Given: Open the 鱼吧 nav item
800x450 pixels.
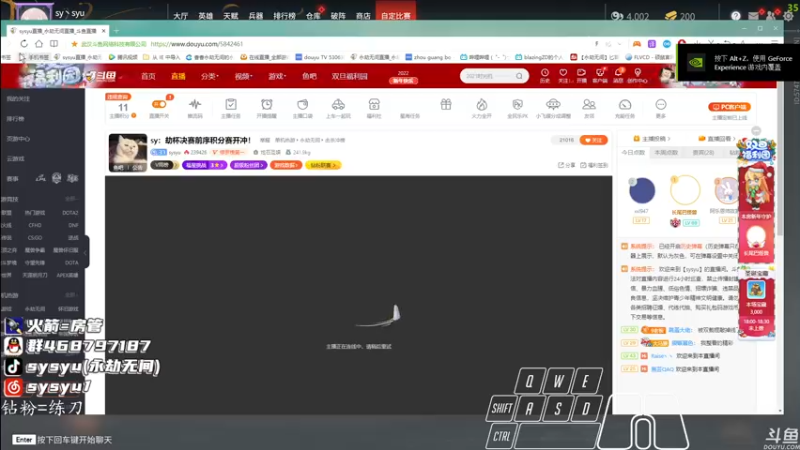Looking at the screenshot, I should pos(309,76).
